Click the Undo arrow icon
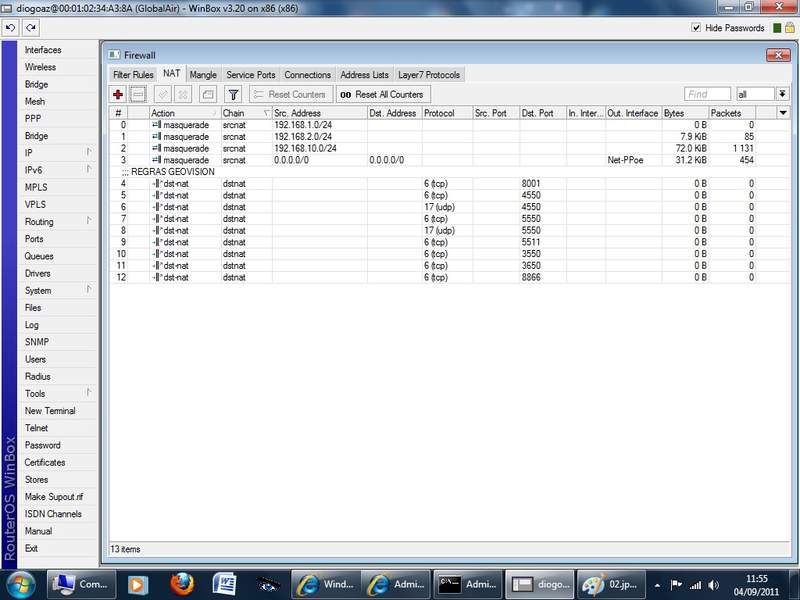This screenshot has width=800, height=600. pyautogui.click(x=11, y=28)
